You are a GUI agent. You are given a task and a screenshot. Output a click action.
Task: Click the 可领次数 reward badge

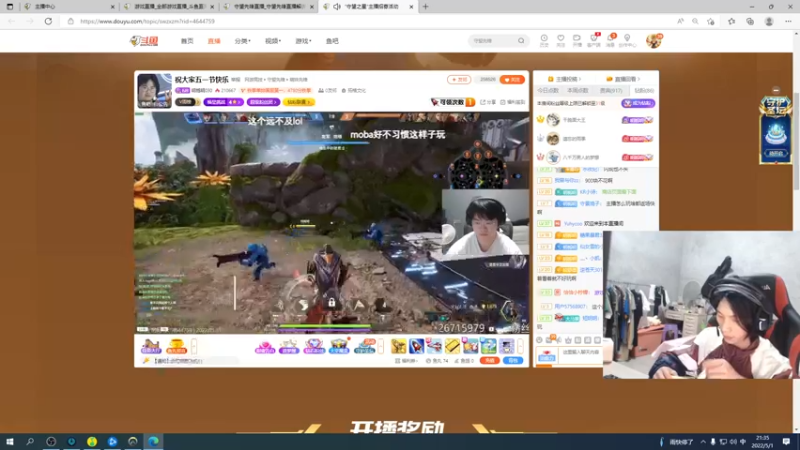tap(453, 102)
